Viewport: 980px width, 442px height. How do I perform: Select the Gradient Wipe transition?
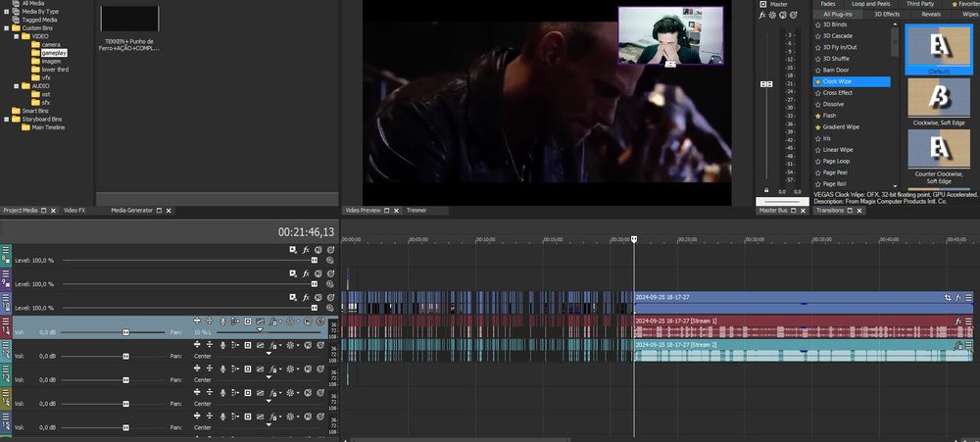841,126
